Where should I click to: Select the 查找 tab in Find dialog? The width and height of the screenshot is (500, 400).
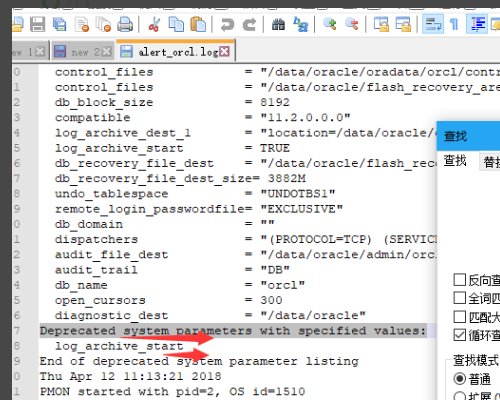[x=455, y=161]
